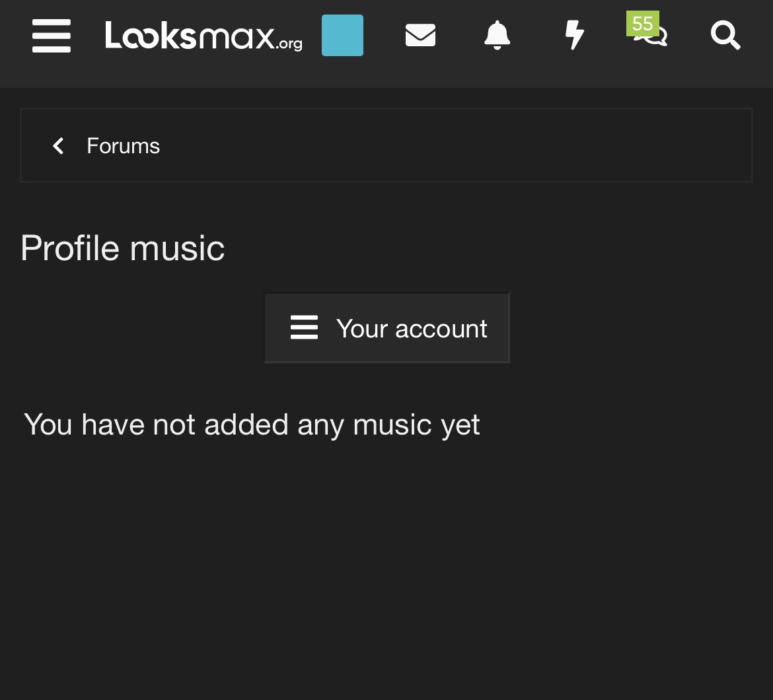Open search with the magnifier icon
773x700 pixels.
725,36
